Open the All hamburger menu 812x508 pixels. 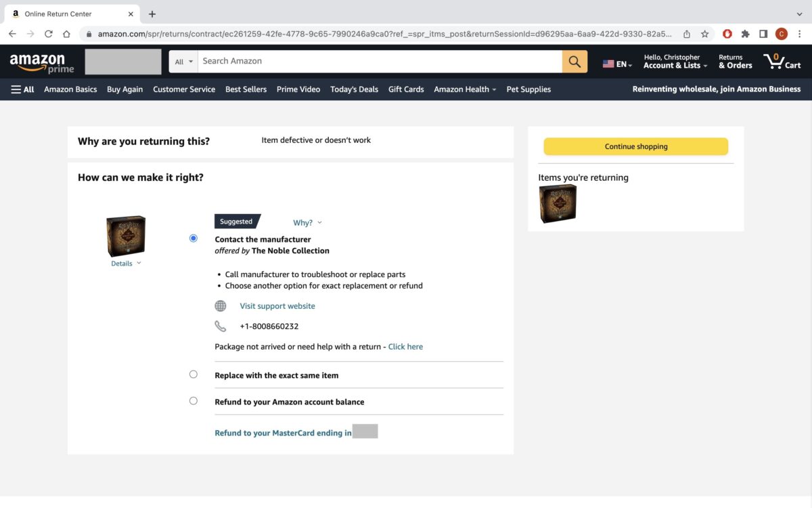point(22,89)
